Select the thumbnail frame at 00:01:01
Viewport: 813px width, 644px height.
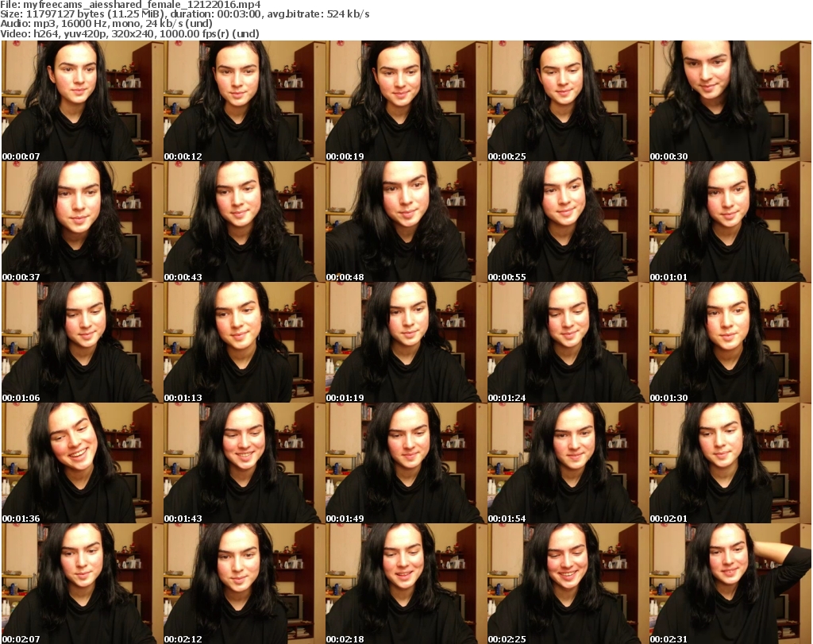[730, 222]
